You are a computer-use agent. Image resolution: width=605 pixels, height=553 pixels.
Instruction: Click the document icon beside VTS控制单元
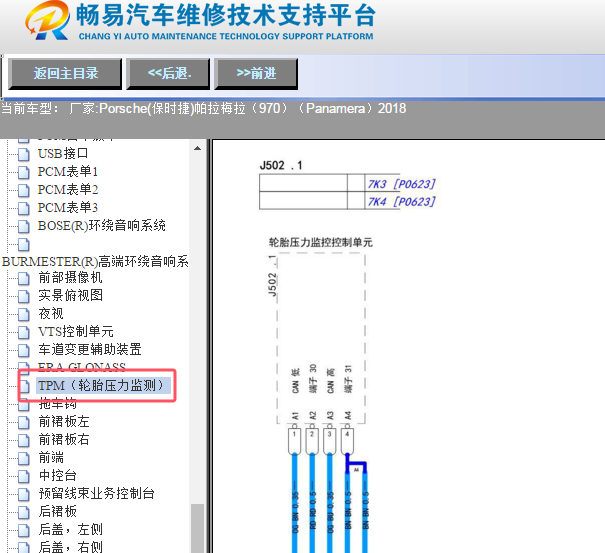(x=24, y=332)
